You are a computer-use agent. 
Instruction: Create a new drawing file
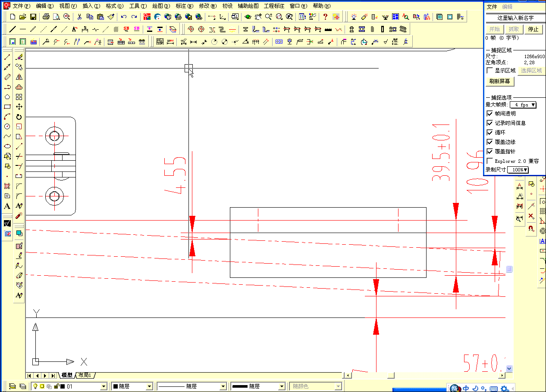tap(13, 17)
